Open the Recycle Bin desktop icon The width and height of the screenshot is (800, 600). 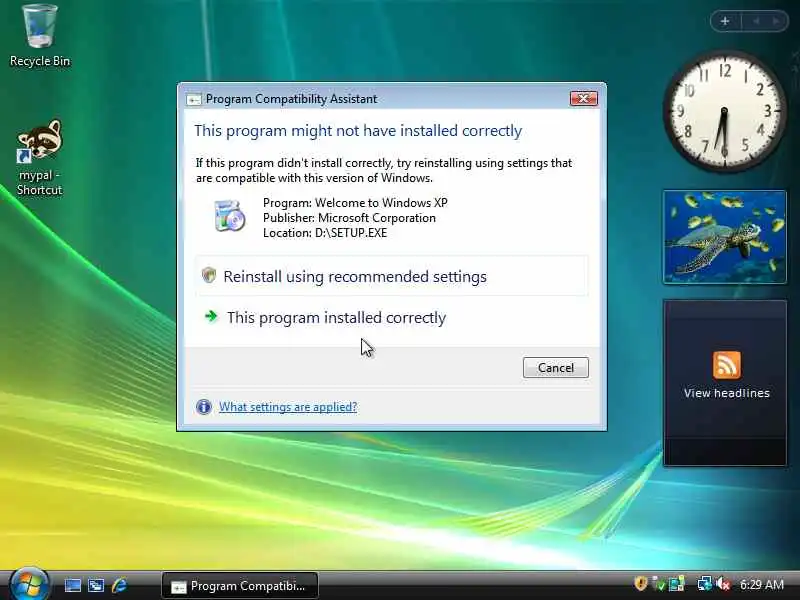(39, 36)
